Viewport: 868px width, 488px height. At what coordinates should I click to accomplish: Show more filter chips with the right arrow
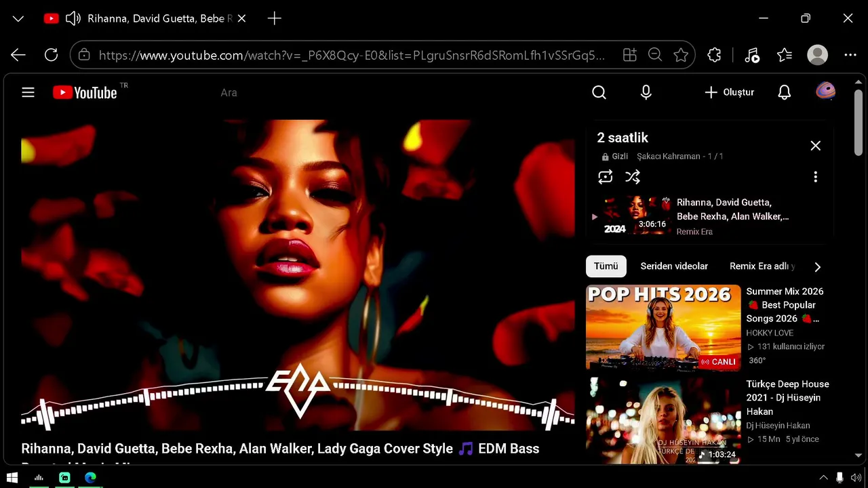click(818, 267)
